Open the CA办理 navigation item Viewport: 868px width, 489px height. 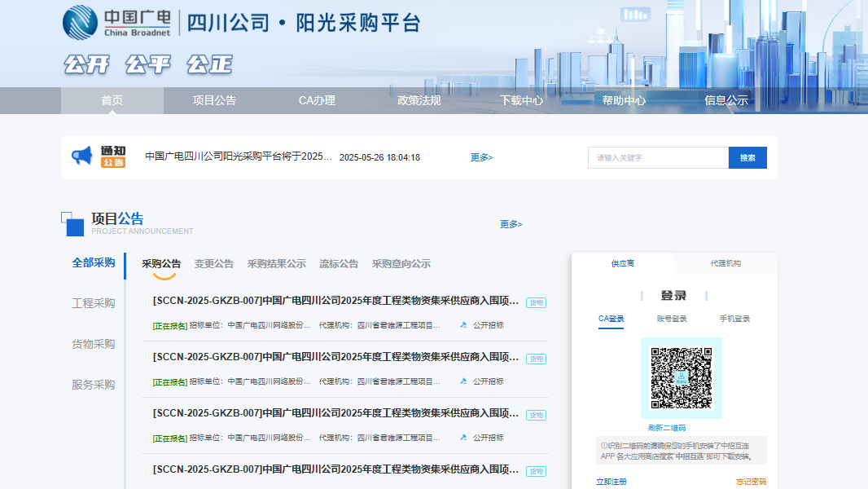tap(317, 100)
